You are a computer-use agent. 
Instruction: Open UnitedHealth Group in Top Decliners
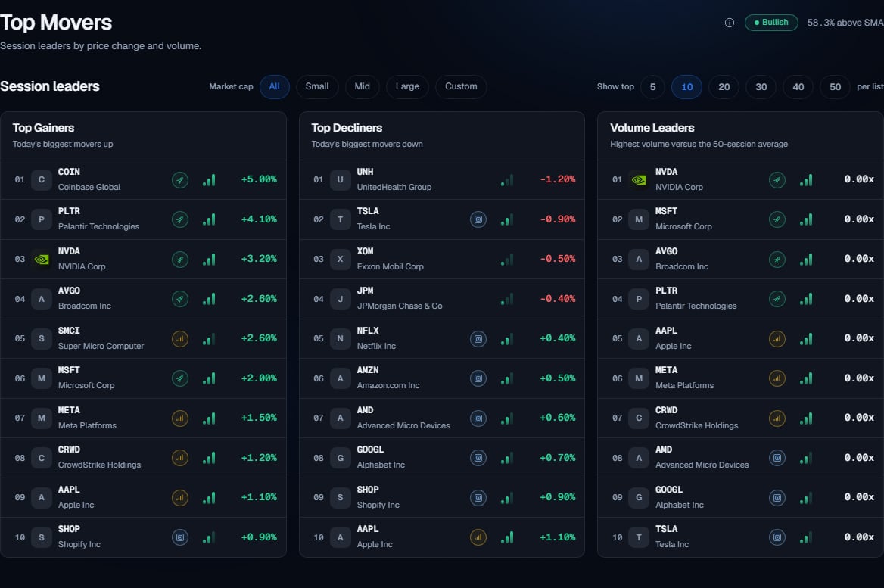[394, 187]
